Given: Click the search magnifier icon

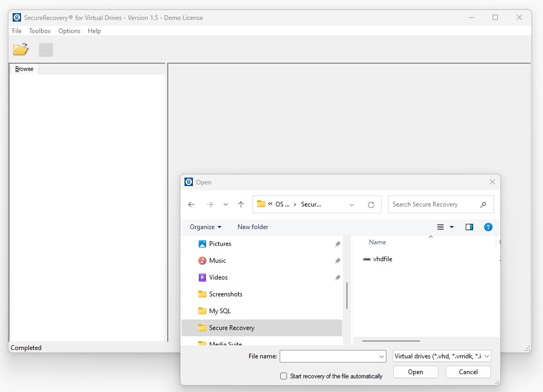Looking at the screenshot, I should coord(483,204).
